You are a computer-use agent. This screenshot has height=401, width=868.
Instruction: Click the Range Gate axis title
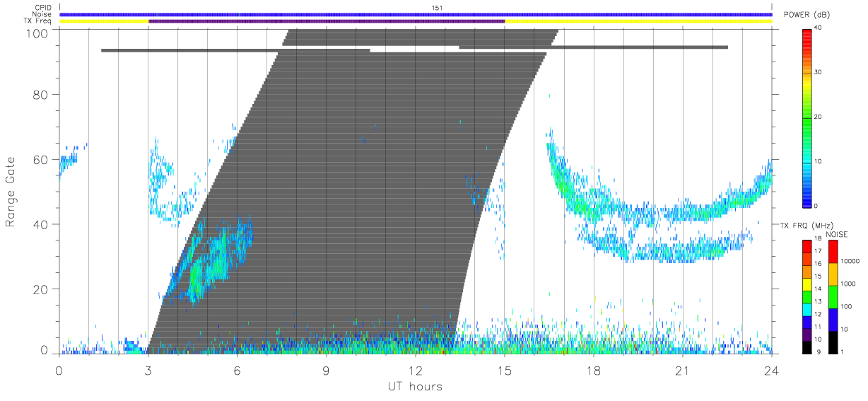pos(11,190)
